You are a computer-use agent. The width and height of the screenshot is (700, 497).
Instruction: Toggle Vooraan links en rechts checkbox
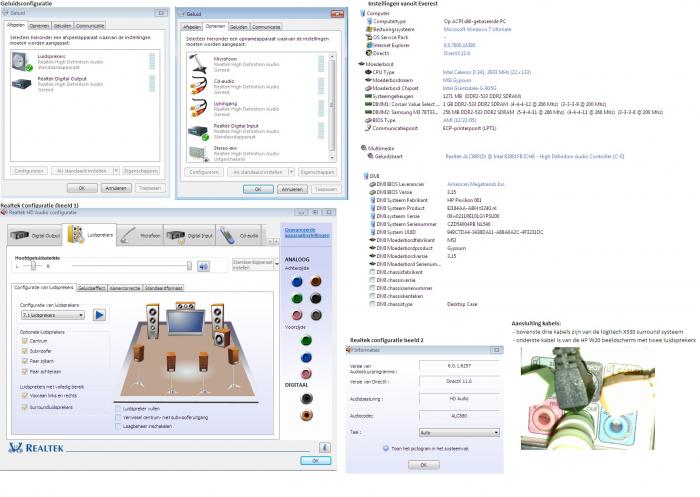tap(25, 396)
